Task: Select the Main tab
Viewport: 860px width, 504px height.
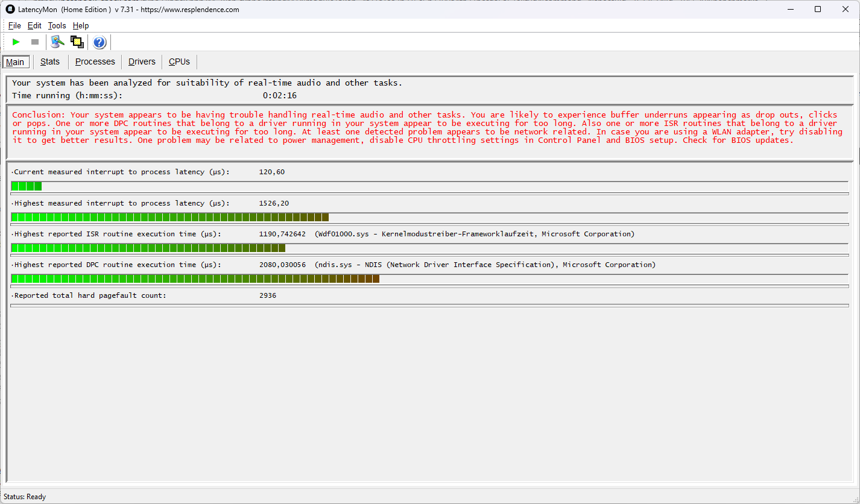Action: tap(15, 62)
